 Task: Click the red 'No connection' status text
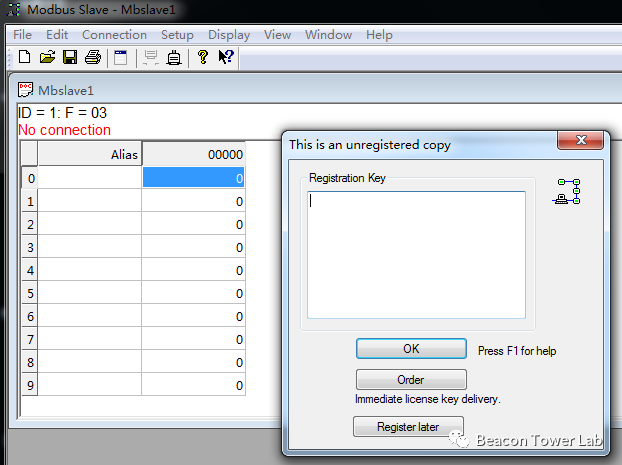[x=64, y=130]
